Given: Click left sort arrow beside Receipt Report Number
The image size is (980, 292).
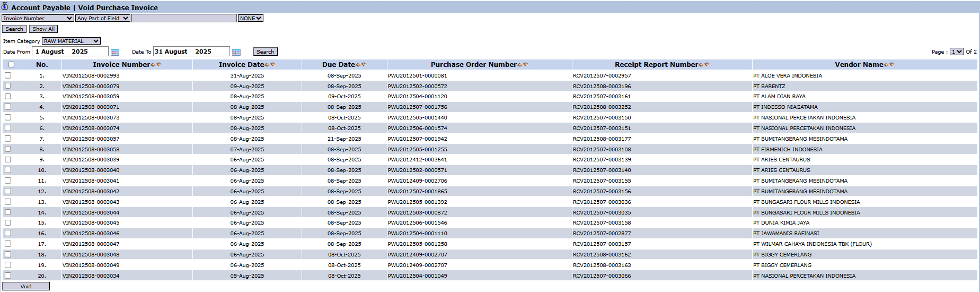Looking at the screenshot, I should pos(701,65).
